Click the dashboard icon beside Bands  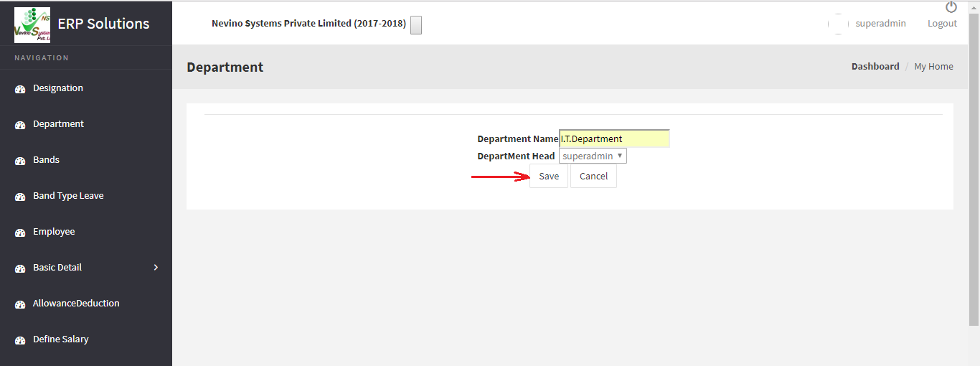(20, 161)
